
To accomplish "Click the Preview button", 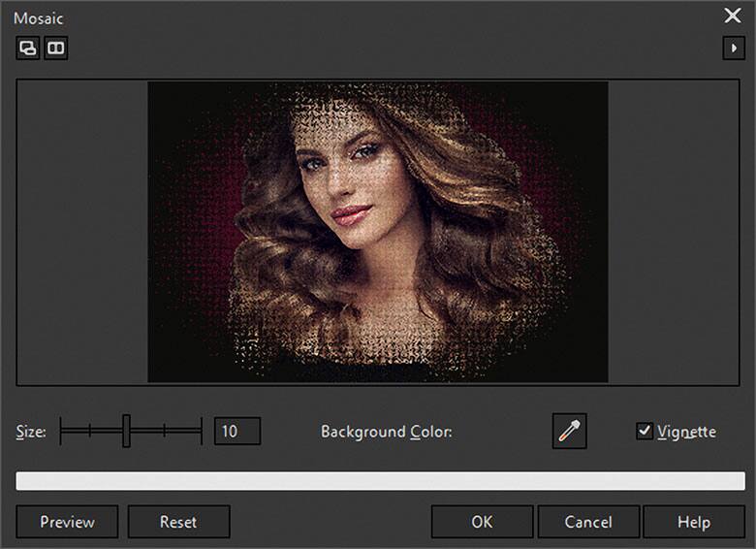I will pyautogui.click(x=67, y=522).
